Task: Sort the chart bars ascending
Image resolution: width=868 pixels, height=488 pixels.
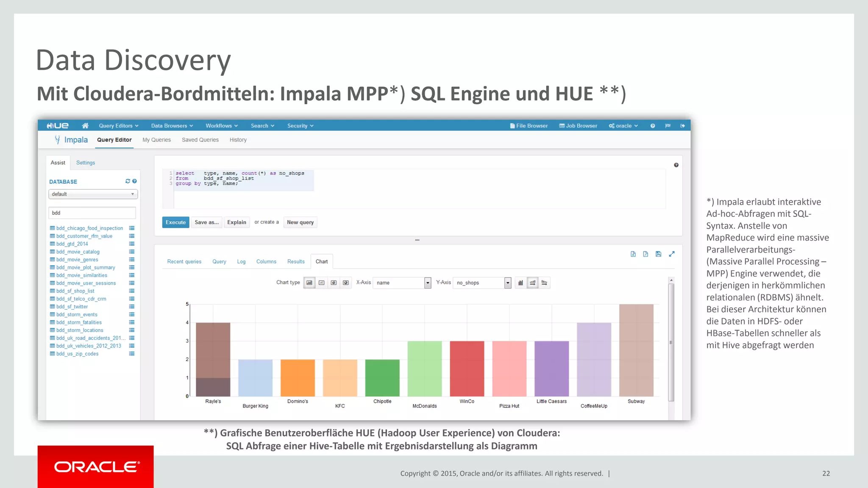Action: pyautogui.click(x=532, y=283)
